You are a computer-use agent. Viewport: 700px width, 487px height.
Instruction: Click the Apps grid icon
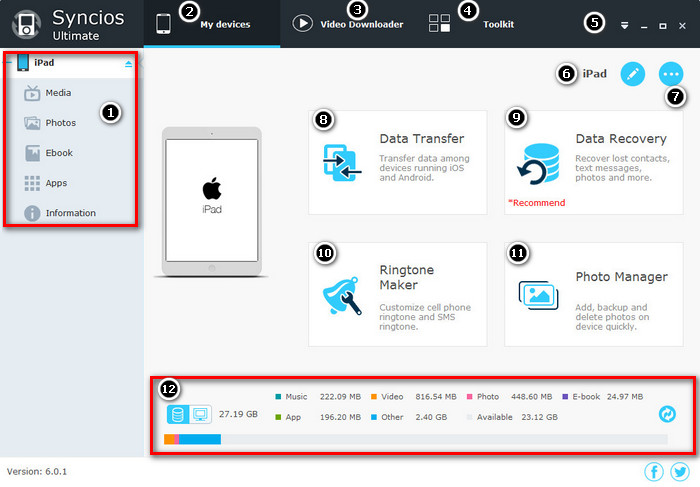tap(32, 183)
